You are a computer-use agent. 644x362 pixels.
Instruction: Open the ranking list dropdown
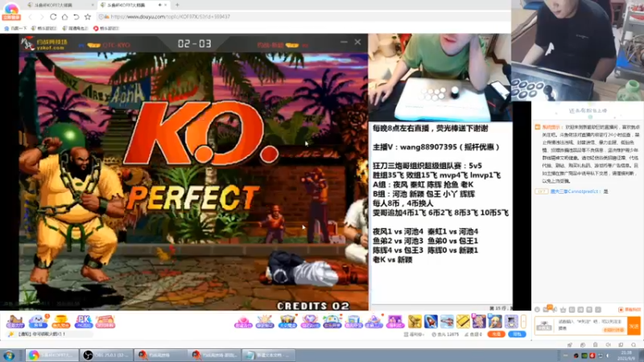click(x=415, y=335)
